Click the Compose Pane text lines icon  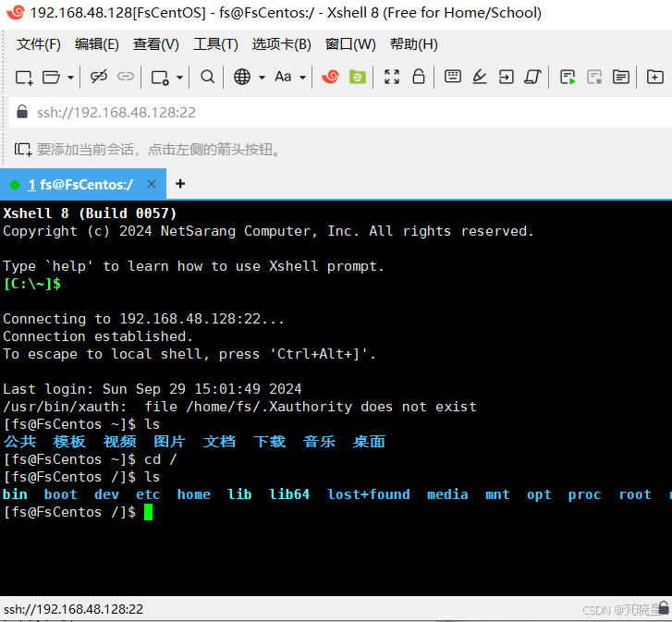pos(621,77)
